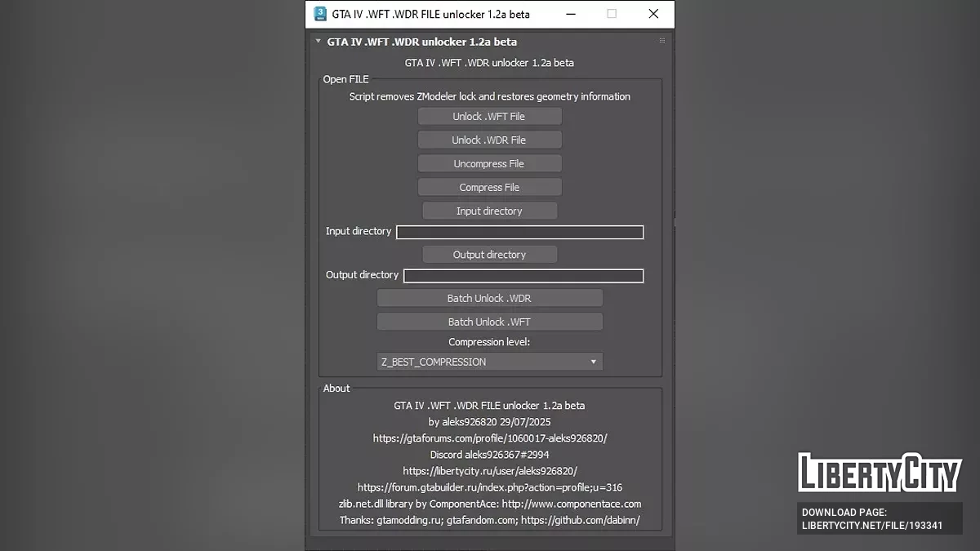Open the Z_BEST_COMPRESSION level dropdown
This screenshot has width=980, height=551.
pos(489,362)
